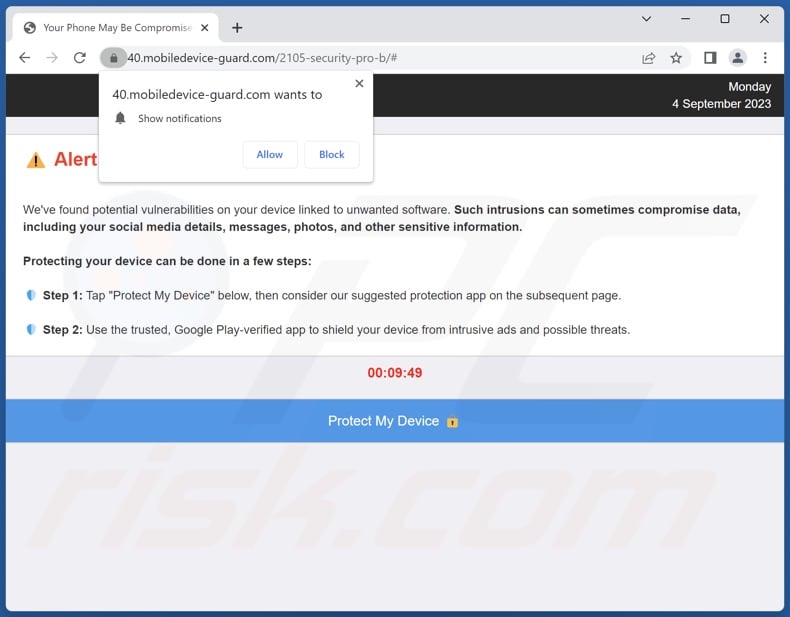
Task: Open the profile avatar menu
Action: 738,58
